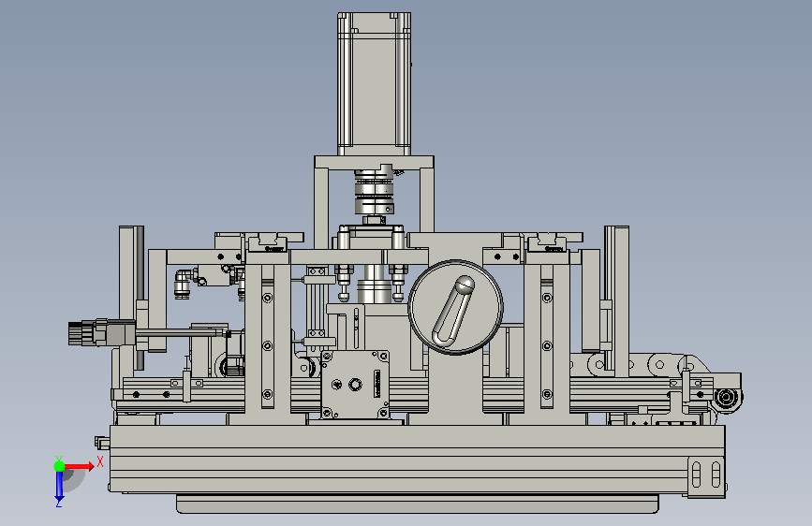The image size is (812, 526).
Task: Select the conveyor end pulley at right
Action: point(727,398)
